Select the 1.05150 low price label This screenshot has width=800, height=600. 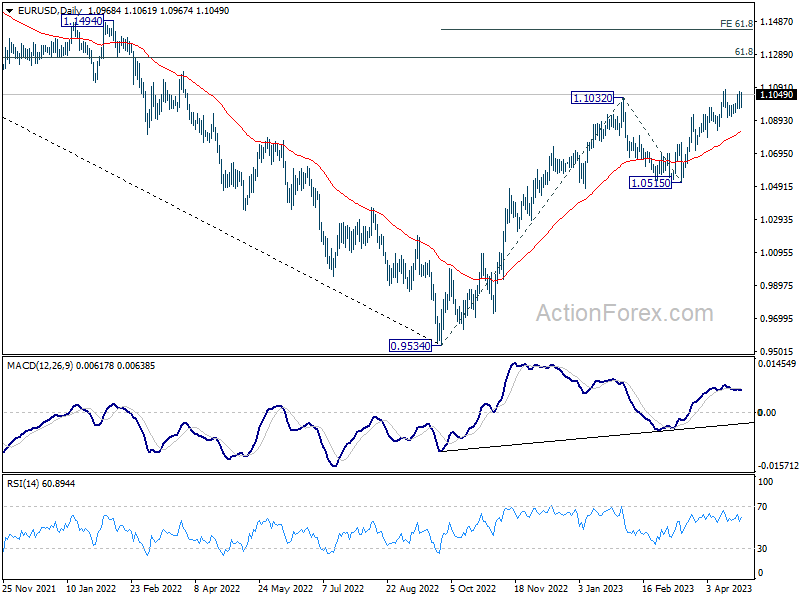tap(651, 183)
